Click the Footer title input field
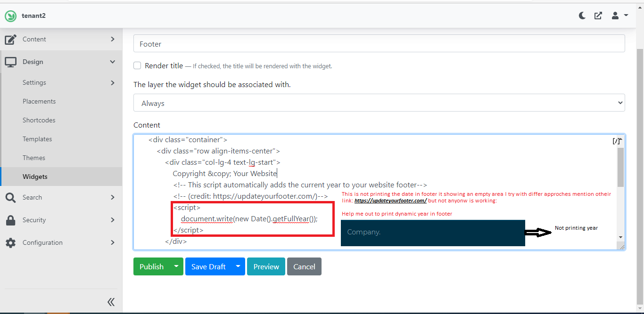Viewport: 644px width, 314px height. click(x=379, y=43)
